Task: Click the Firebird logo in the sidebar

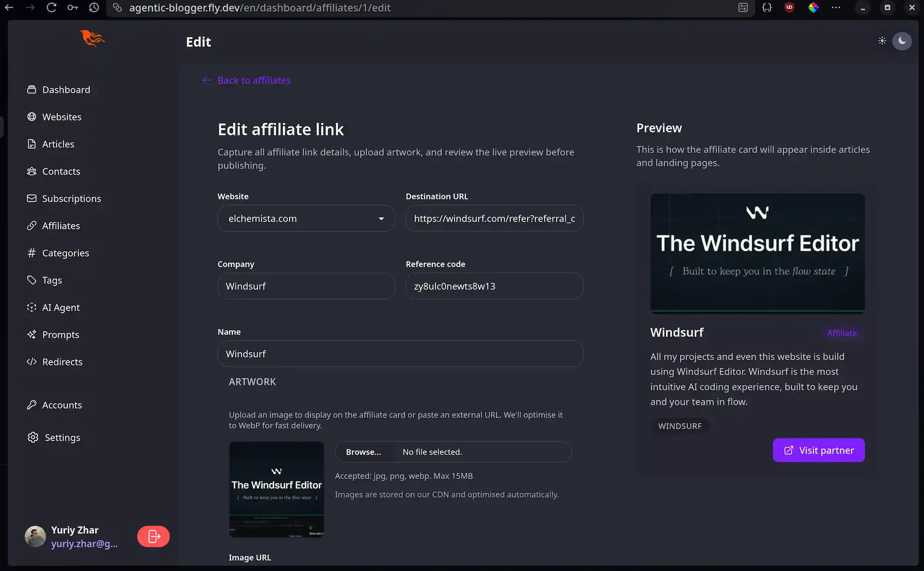Action: click(92, 39)
